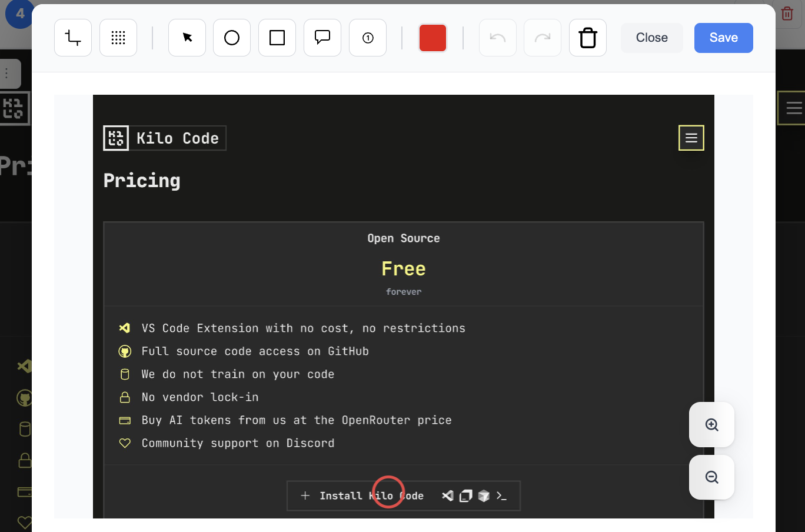Select the pixelate/blur tool
805x532 pixels.
(x=118, y=37)
